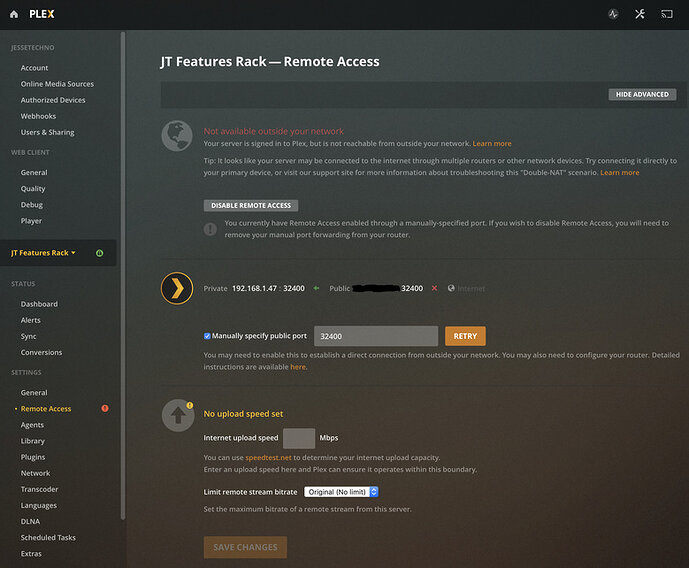The width and height of the screenshot is (689, 568).
Task: Click the globe remote access status icon
Action: tap(177, 136)
